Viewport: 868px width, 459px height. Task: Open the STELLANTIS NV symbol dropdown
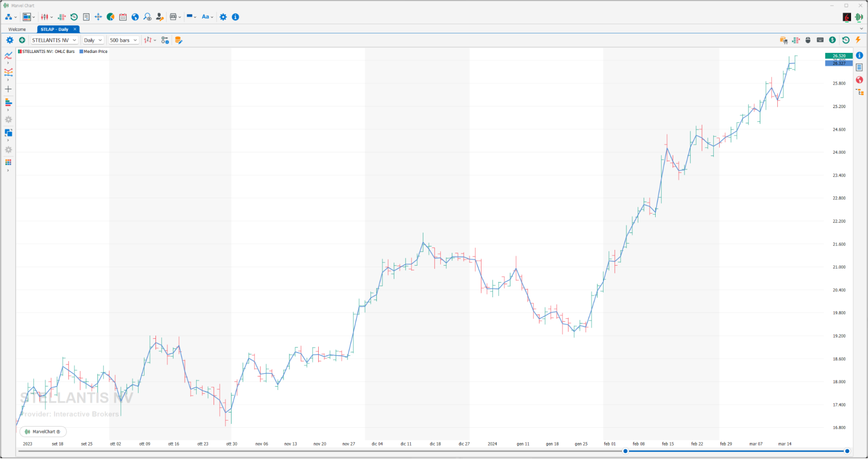click(x=54, y=40)
